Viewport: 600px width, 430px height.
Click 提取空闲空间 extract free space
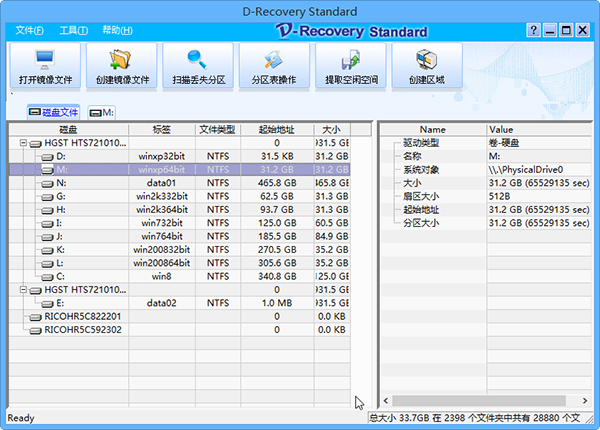(351, 66)
